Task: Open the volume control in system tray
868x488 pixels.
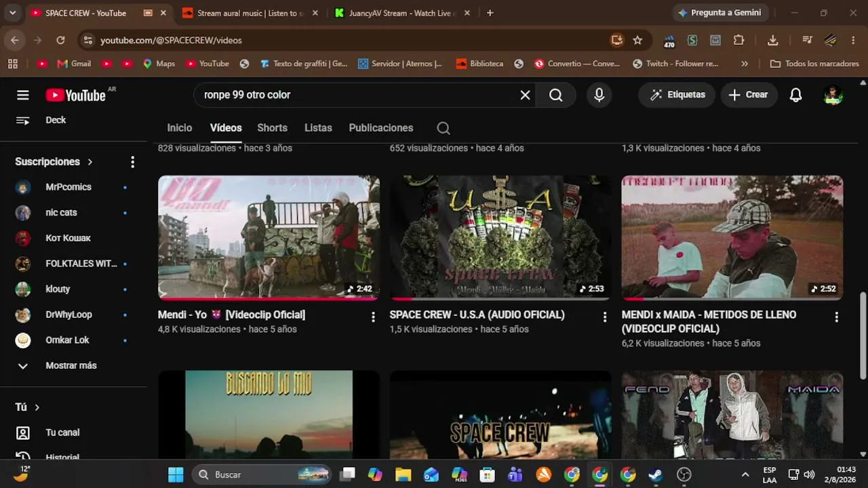Action: 809,474
